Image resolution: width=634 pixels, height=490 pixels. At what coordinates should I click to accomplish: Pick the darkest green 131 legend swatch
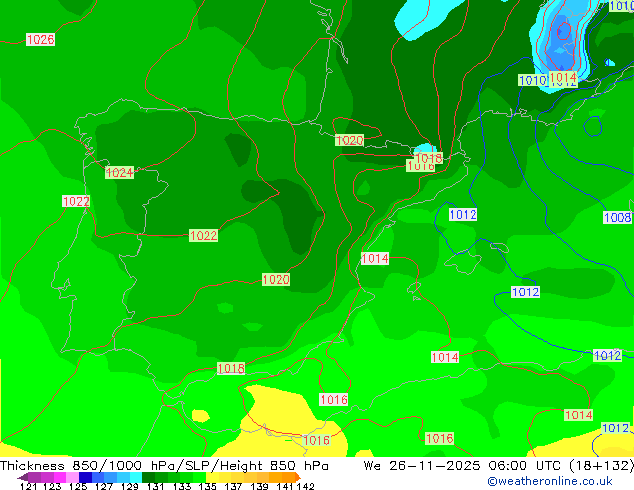pyautogui.click(x=148, y=477)
